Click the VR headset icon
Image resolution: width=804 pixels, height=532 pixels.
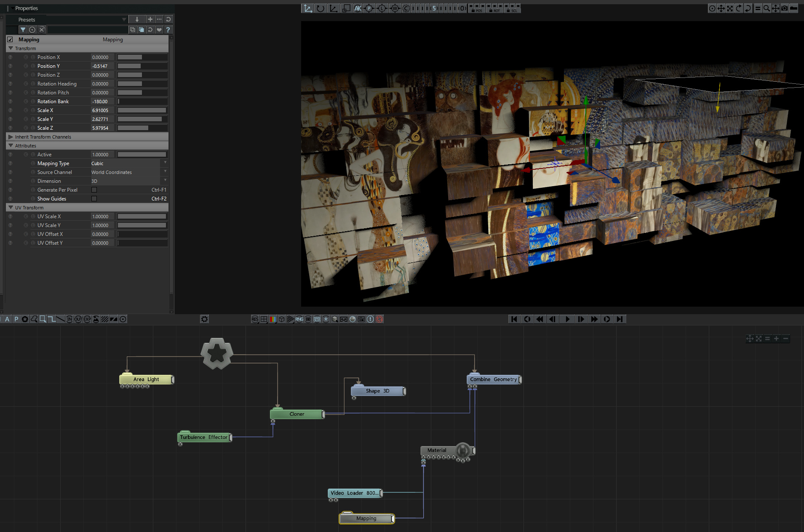[x=344, y=319]
